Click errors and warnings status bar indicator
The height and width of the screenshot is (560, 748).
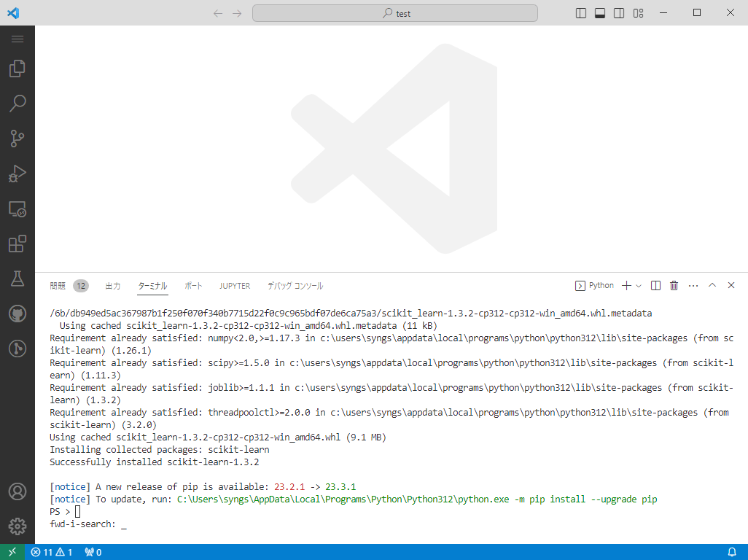(x=51, y=552)
